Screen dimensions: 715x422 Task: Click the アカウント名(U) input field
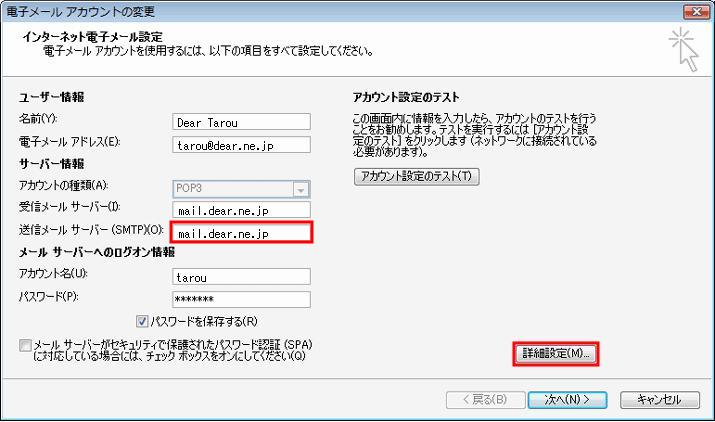[x=241, y=276]
